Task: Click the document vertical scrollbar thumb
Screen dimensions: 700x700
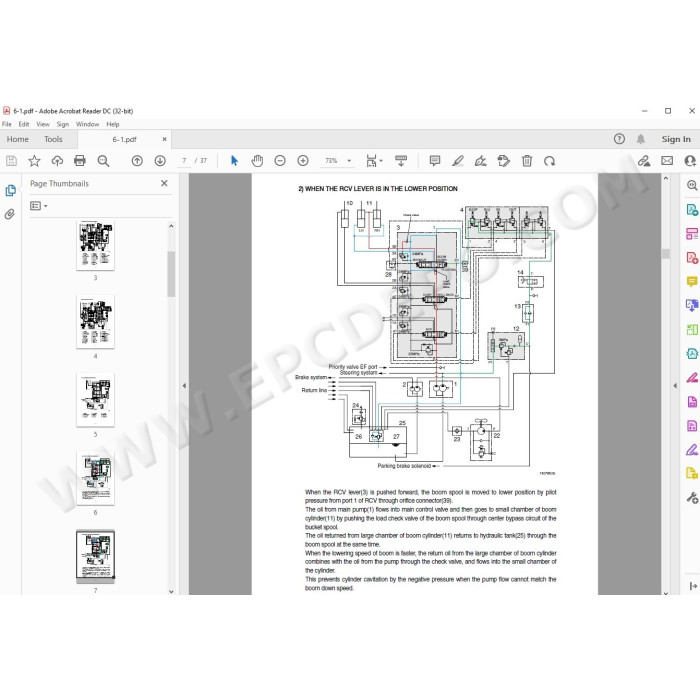Action: [x=666, y=254]
